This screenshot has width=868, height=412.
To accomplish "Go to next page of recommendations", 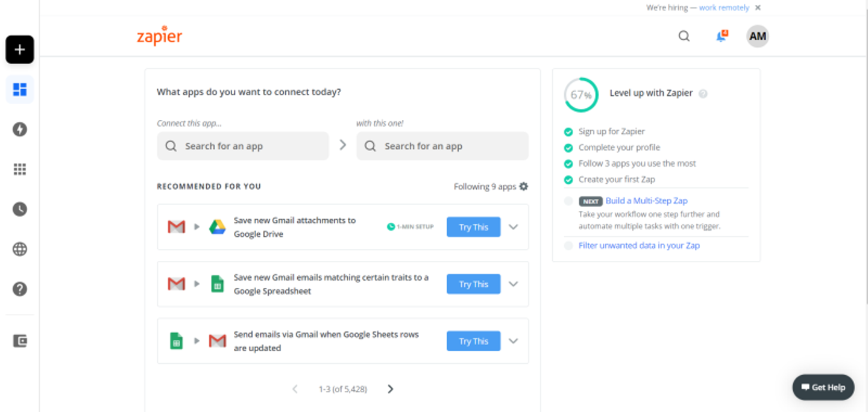I will pos(391,389).
